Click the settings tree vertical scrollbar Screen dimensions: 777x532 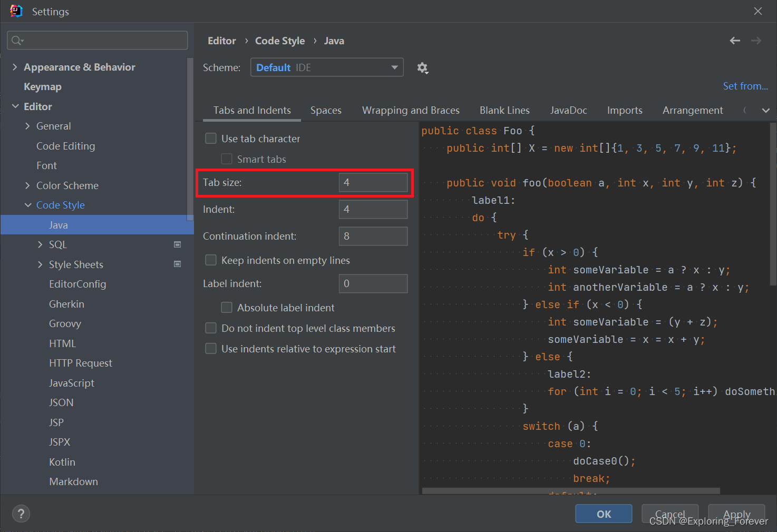(190, 139)
